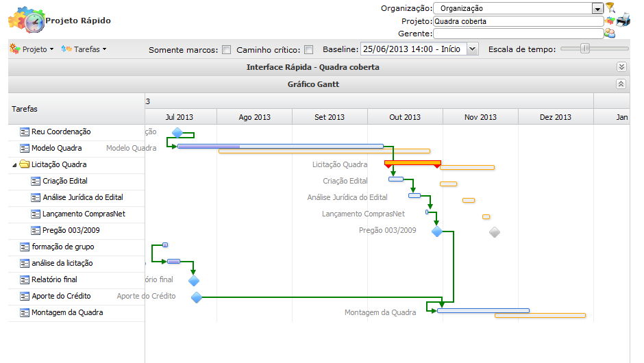Open the Projeto menu

point(32,49)
